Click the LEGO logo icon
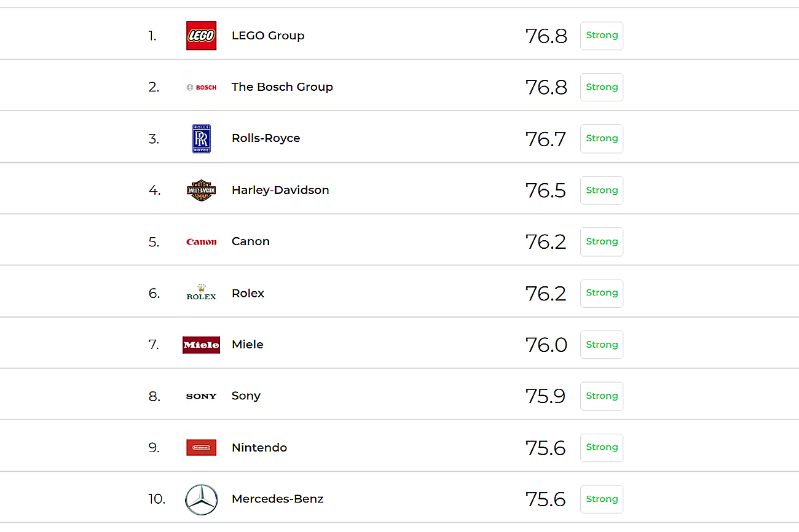 pyautogui.click(x=201, y=36)
